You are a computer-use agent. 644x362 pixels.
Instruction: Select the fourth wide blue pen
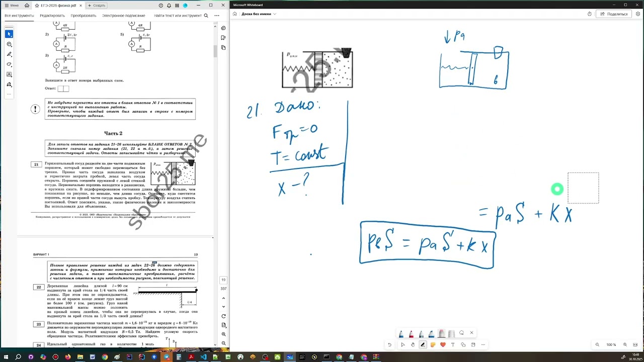[431, 334]
